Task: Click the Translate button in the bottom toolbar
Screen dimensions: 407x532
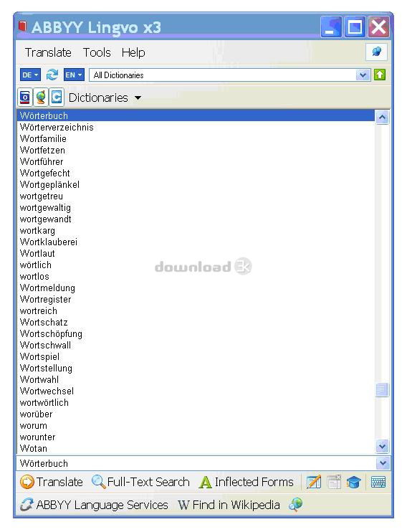Action: coord(52,482)
